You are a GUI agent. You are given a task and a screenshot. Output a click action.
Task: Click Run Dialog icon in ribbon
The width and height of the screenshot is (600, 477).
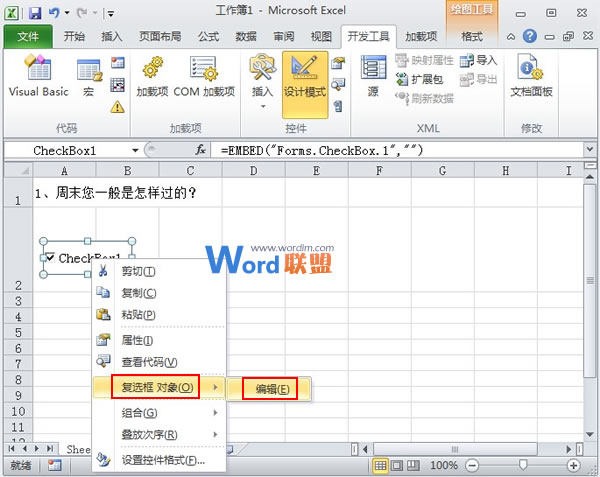point(338,106)
